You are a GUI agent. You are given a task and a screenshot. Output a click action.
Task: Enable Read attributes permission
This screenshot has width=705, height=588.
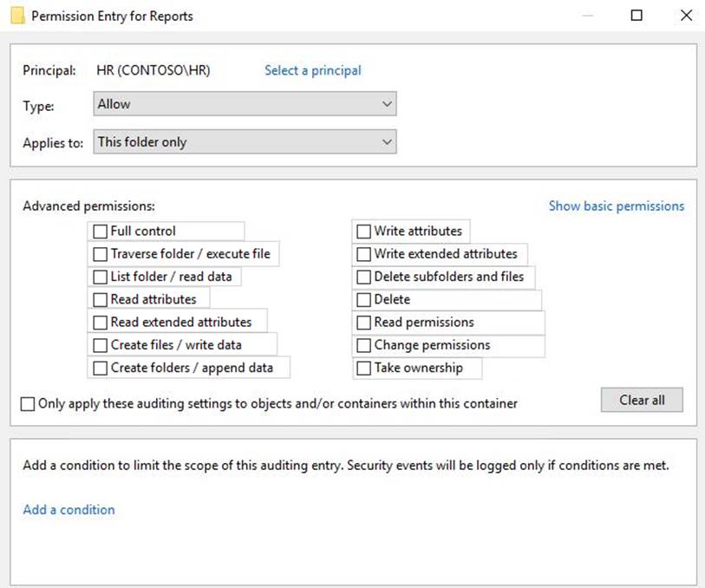(101, 300)
